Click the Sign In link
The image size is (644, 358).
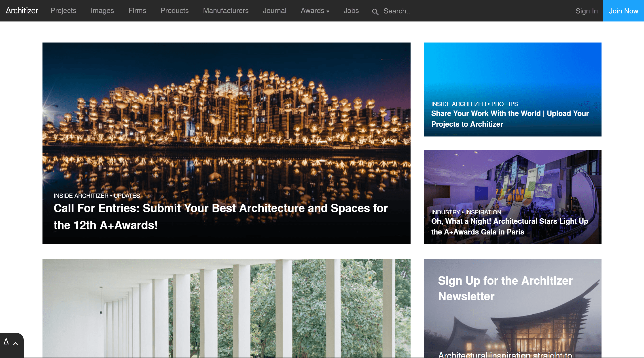pyautogui.click(x=587, y=11)
